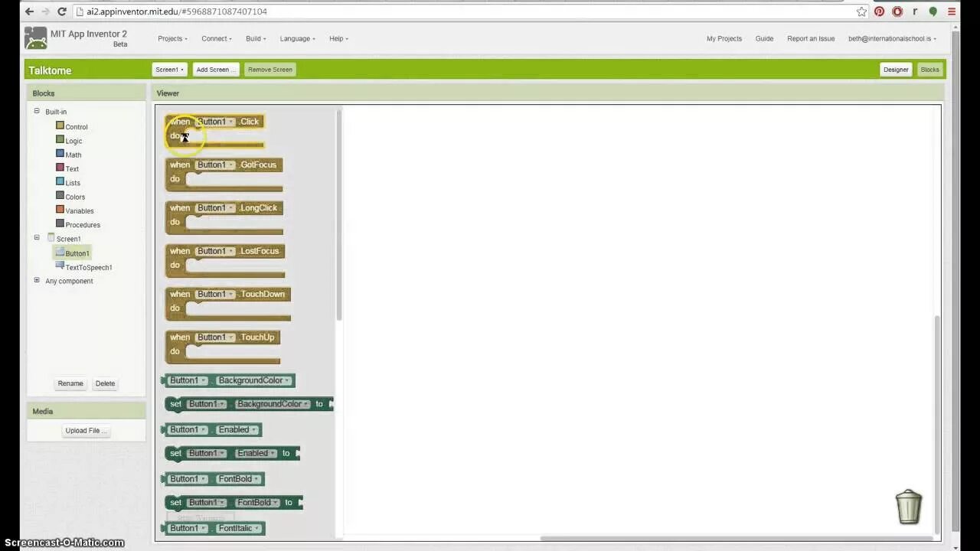
Task: Click the browser forward arrow
Action: [46, 11]
